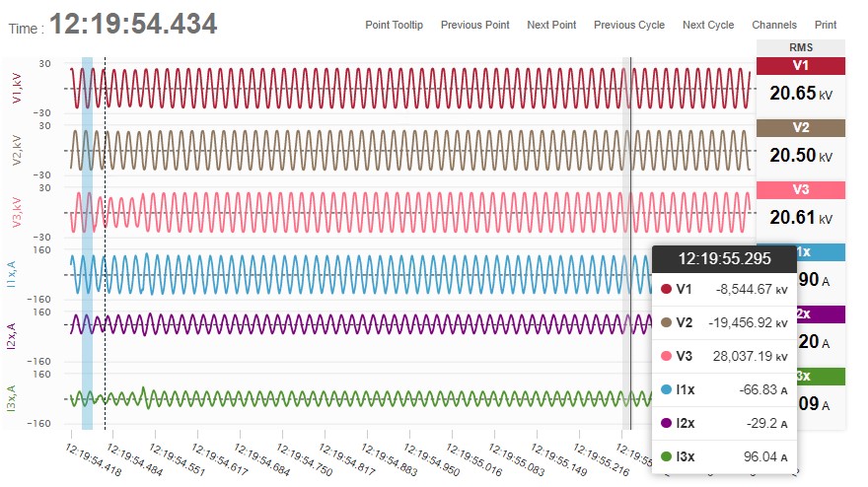Screen dimensions: 868x487
Task: Select the pink V3 RMS header
Action: 800,189
